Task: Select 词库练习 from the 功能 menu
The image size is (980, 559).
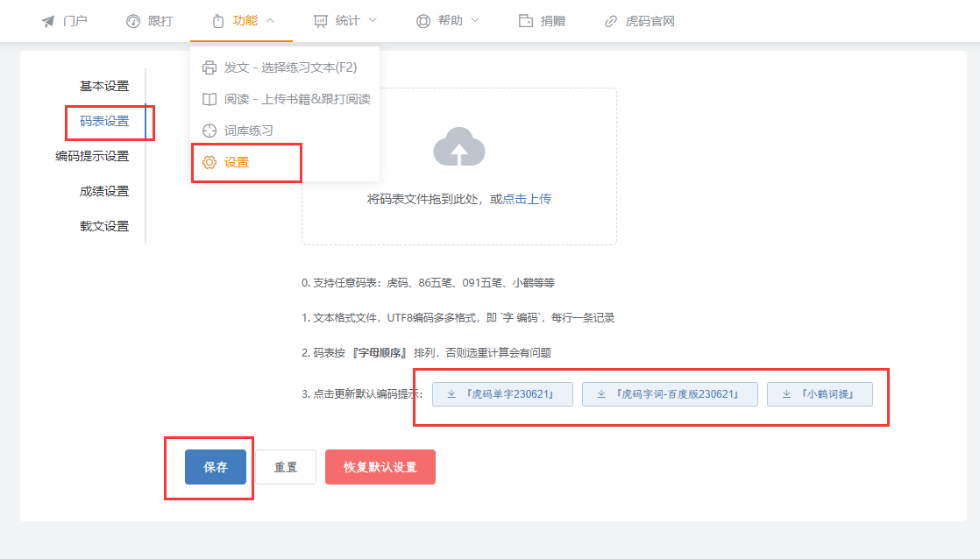Action: pyautogui.click(x=249, y=131)
